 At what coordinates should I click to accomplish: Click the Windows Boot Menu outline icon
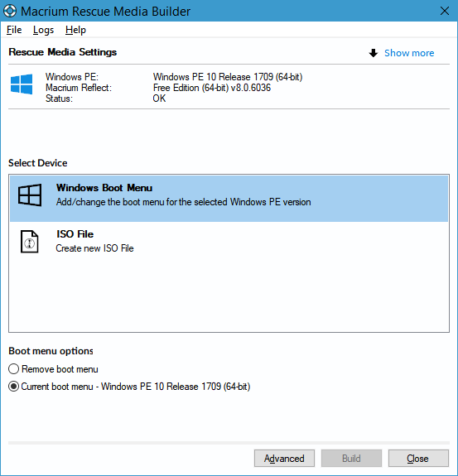tap(30, 195)
